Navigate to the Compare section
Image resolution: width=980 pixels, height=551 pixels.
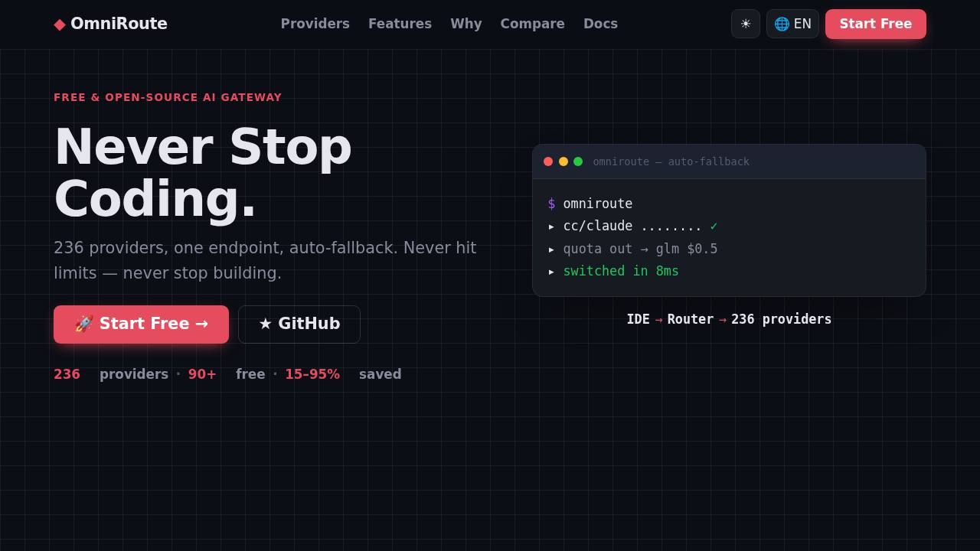532,24
